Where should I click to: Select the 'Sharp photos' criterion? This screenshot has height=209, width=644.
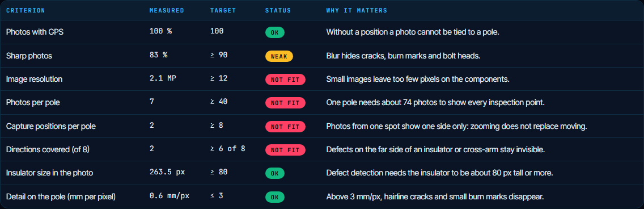tap(29, 56)
